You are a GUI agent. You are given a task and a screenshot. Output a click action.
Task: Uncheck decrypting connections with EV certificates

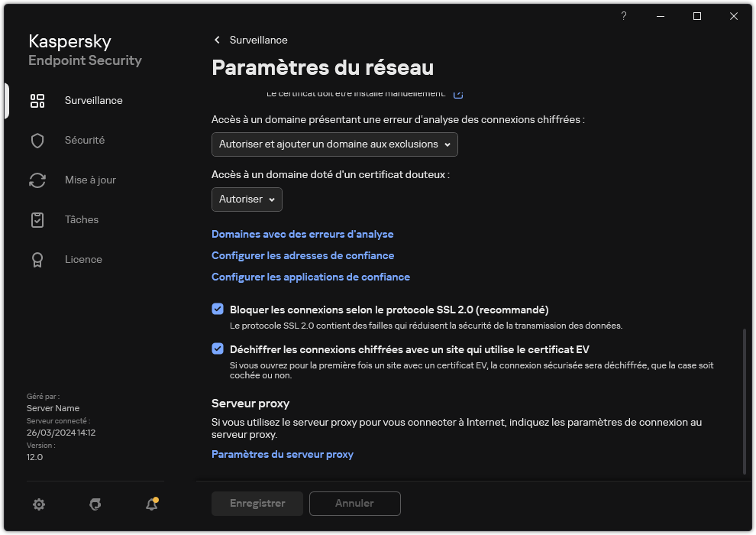pyautogui.click(x=217, y=350)
